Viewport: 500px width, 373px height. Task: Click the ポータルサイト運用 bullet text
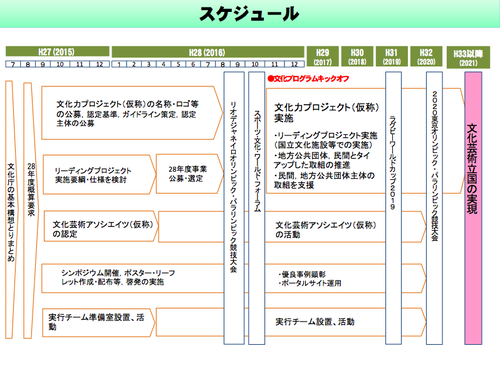[x=310, y=283]
